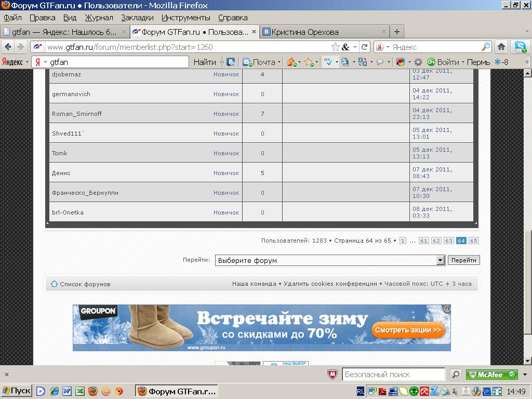532x399 pixels.
Task: Expand the toolbar overflow chevron at the far right
Action: (527, 62)
